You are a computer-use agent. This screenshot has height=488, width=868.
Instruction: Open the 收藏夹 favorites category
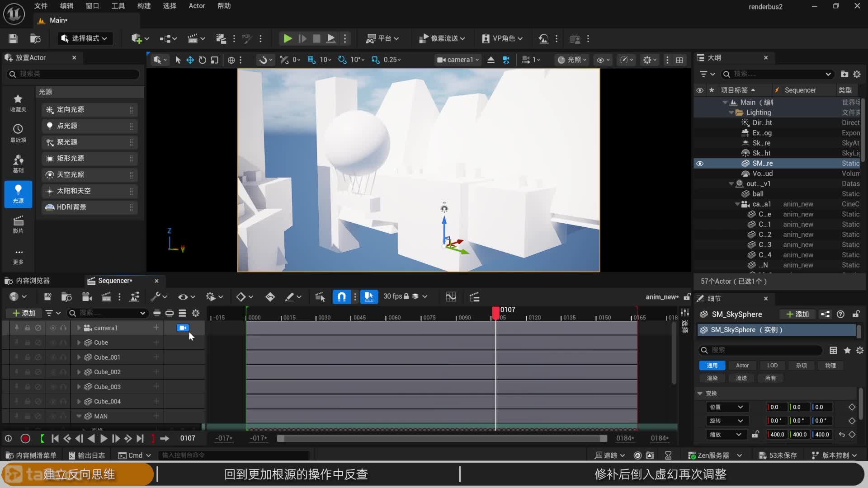(18, 103)
